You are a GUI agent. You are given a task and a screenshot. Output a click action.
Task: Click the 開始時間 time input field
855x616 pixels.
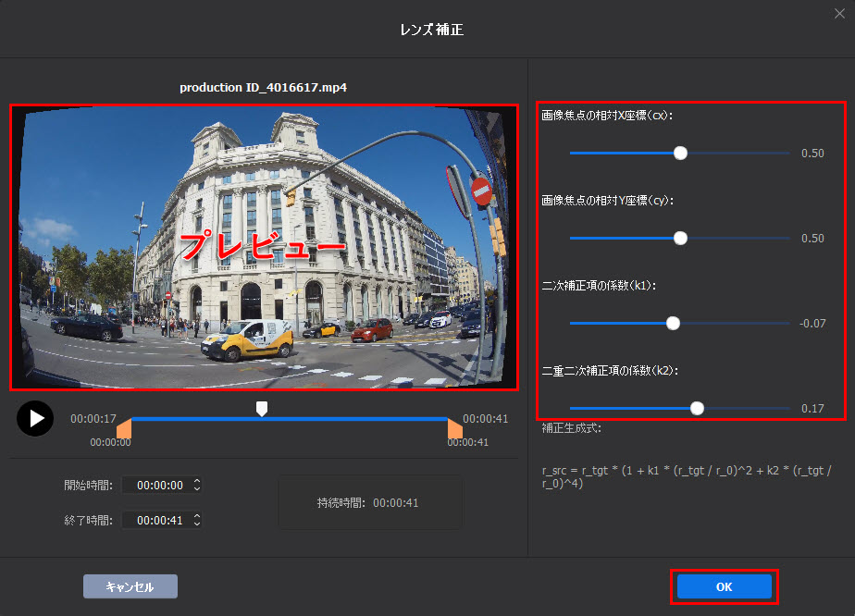[x=162, y=486]
